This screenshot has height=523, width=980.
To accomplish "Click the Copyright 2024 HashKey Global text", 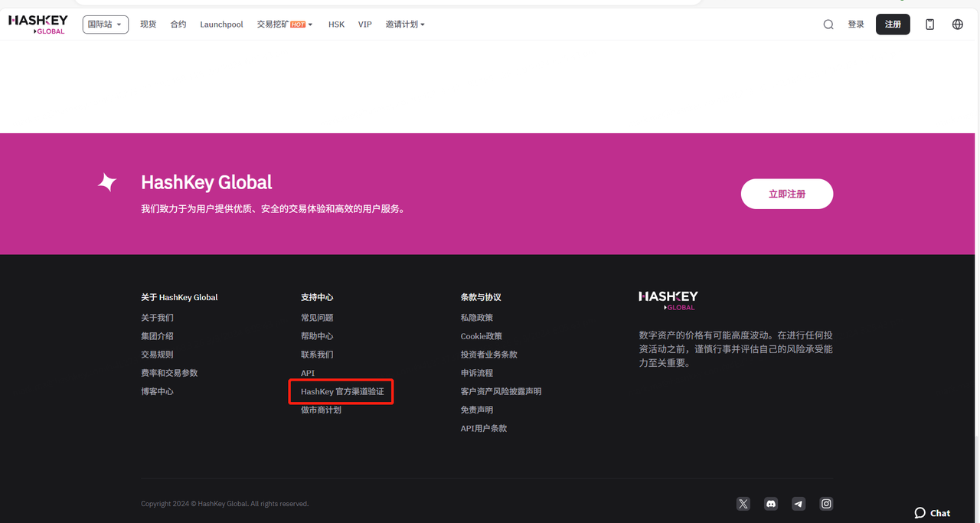I will 225,504.
